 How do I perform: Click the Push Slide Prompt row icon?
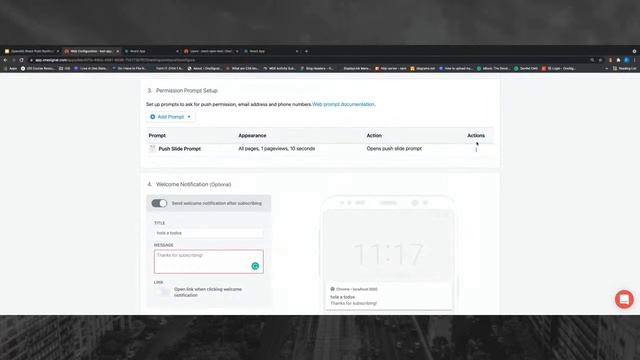(x=152, y=149)
